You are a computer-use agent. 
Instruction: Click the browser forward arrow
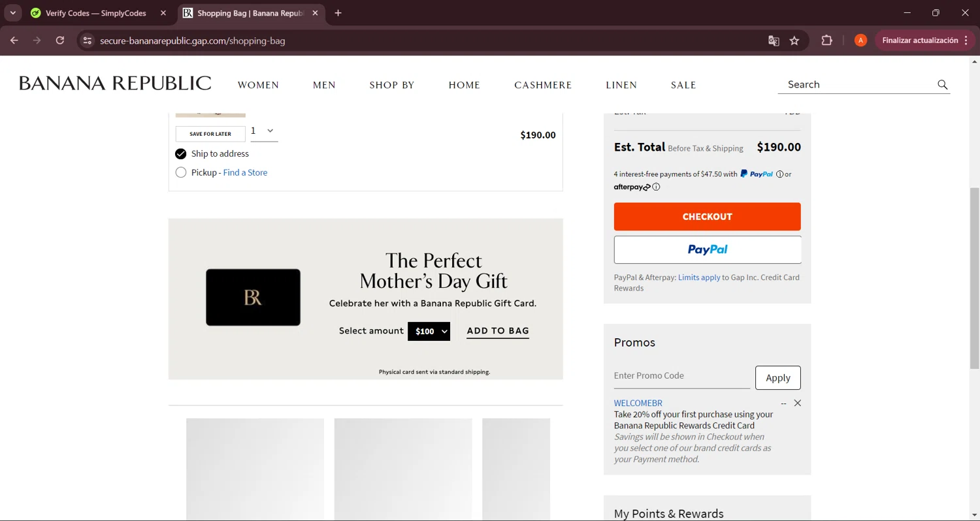(x=37, y=40)
